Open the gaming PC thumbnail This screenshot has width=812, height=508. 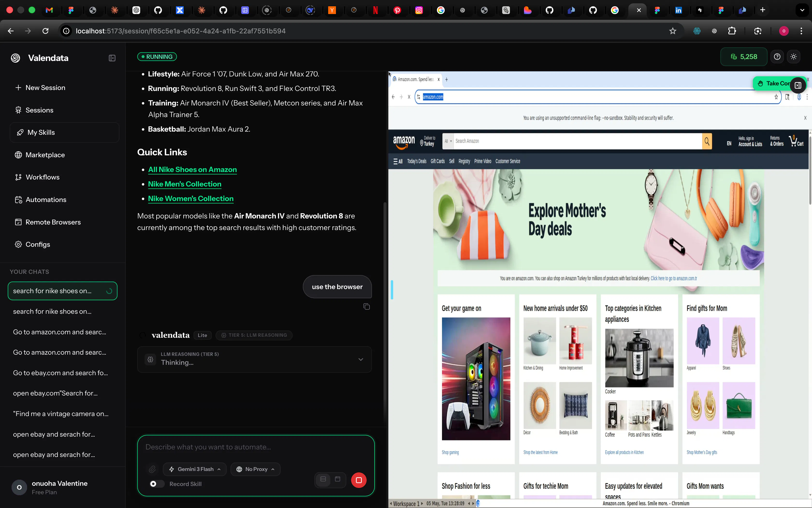(x=476, y=379)
